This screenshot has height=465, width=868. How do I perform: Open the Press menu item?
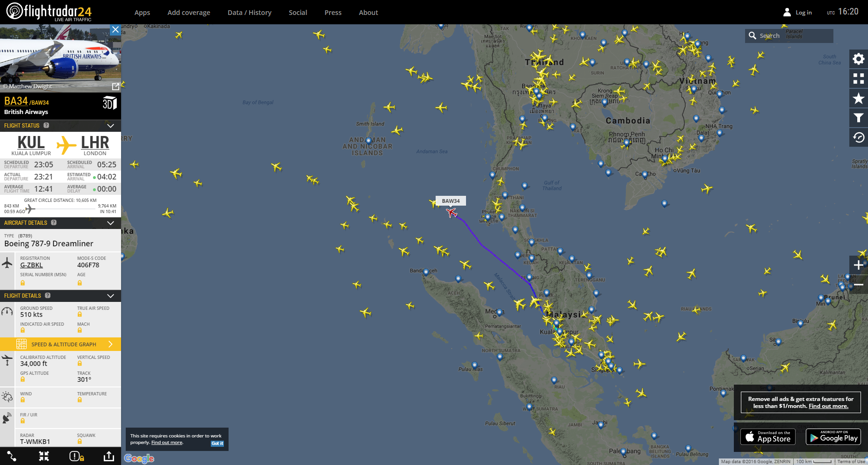click(x=333, y=13)
